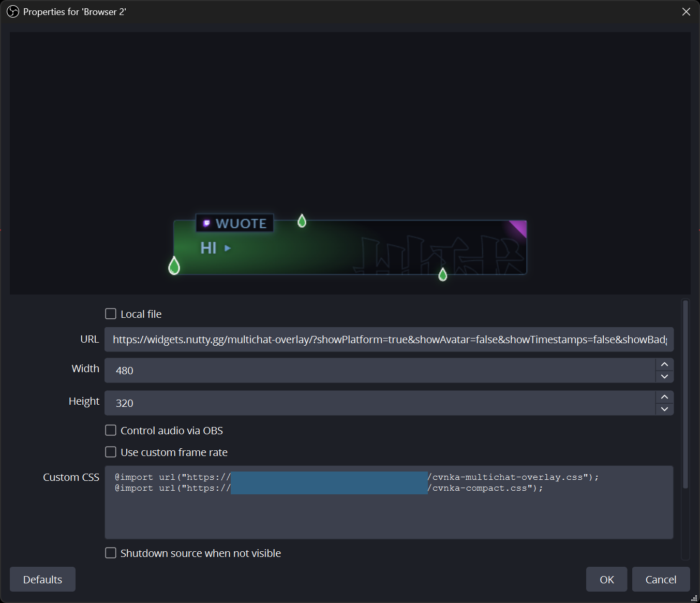Click the 'WUOTE' username label in preview
The width and height of the screenshot is (700, 603).
tap(241, 224)
